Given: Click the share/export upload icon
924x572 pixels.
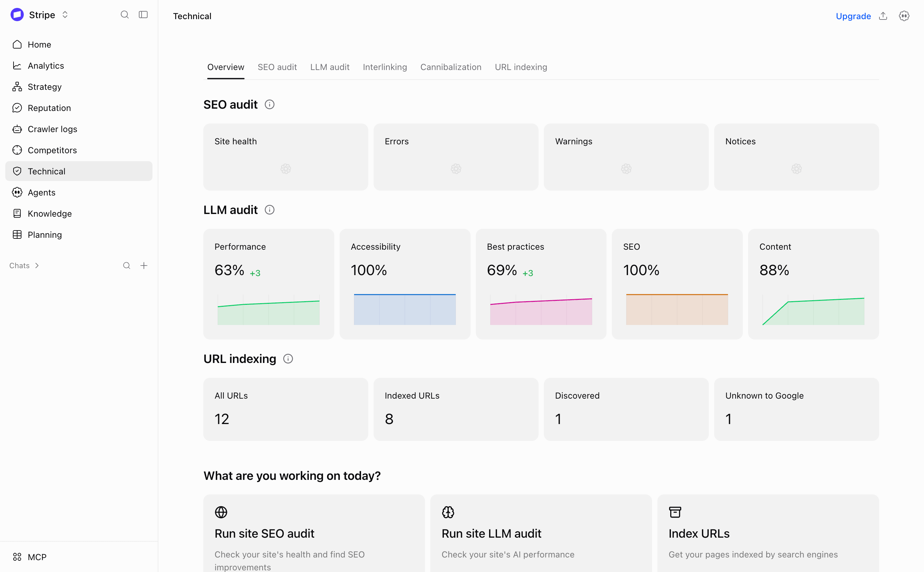Looking at the screenshot, I should coord(883,16).
